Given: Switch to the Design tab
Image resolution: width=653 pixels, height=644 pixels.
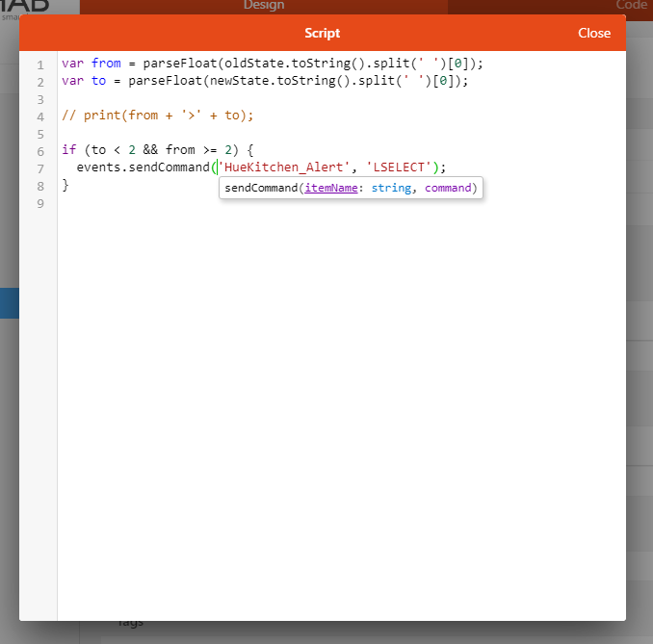Looking at the screenshot, I should (x=263, y=5).
